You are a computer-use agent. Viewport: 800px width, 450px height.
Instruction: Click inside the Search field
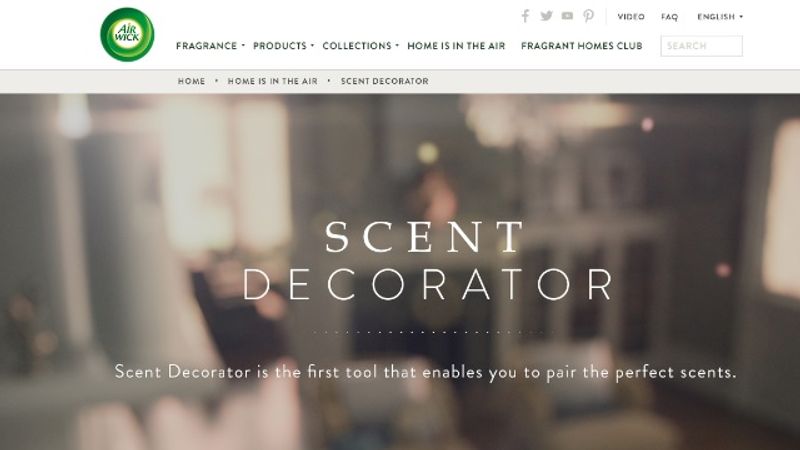702,46
